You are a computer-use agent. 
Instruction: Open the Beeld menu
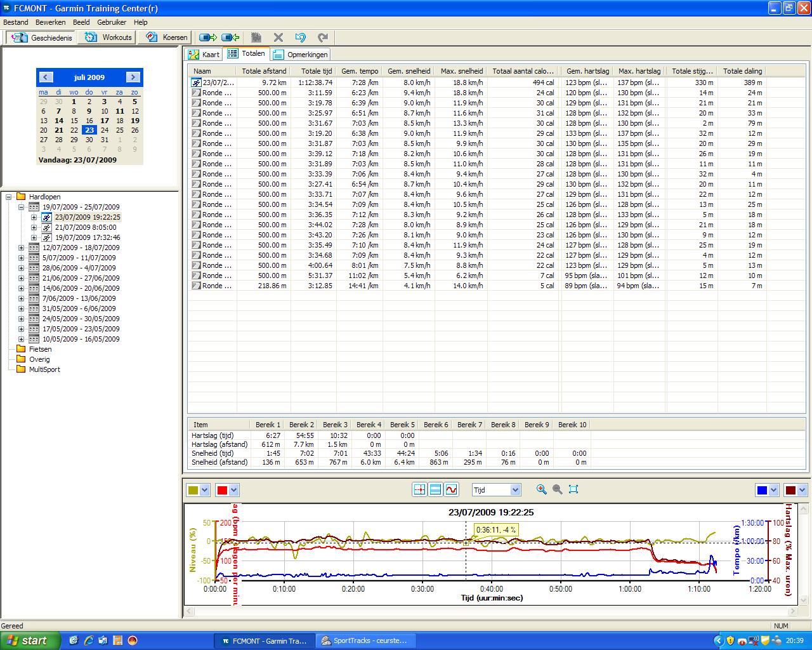click(81, 22)
